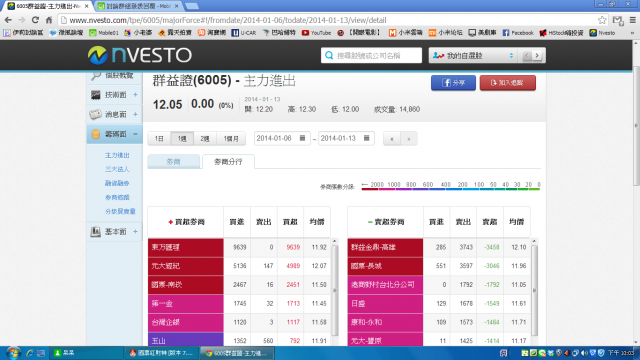Click the stock search input field
The width and height of the screenshot is (640, 360).
coord(371,56)
